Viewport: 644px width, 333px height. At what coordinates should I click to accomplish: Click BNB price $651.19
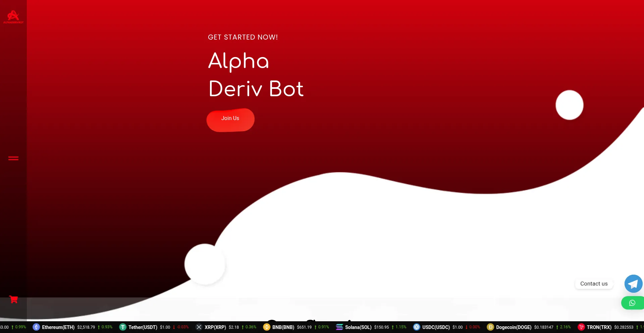[x=304, y=327]
